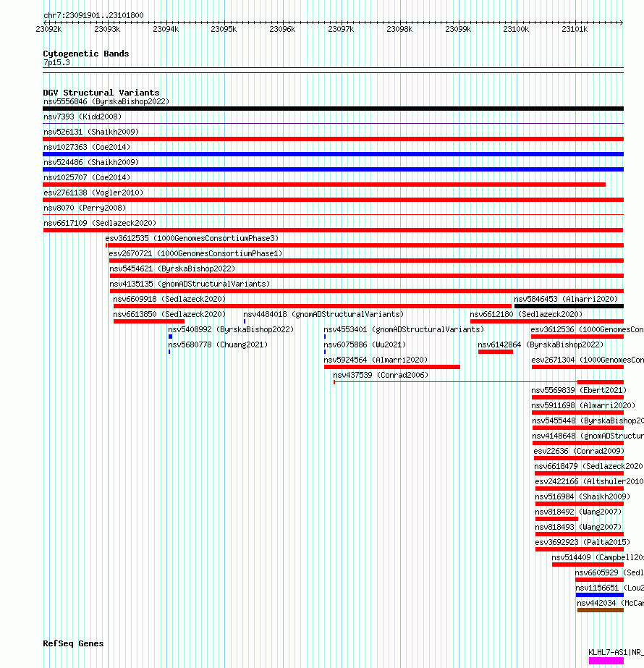Click the nsv526131 (Shaikh2009) label
This screenshot has height=668, width=644.
91,132
